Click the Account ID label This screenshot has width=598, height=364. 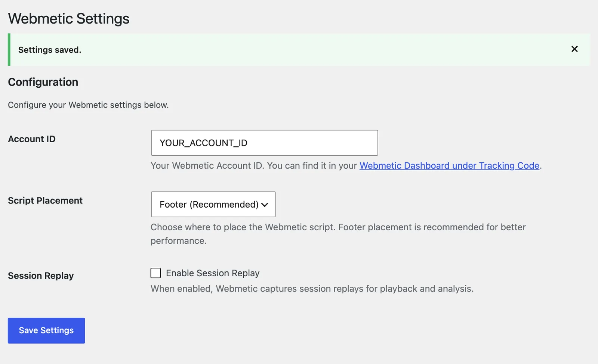pos(32,139)
